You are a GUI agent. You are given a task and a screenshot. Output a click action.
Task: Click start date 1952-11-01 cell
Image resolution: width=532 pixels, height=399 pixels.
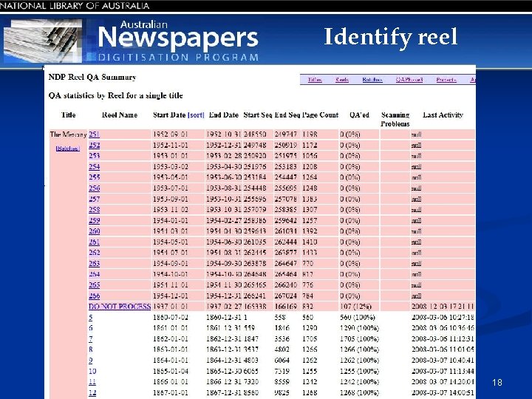point(171,146)
